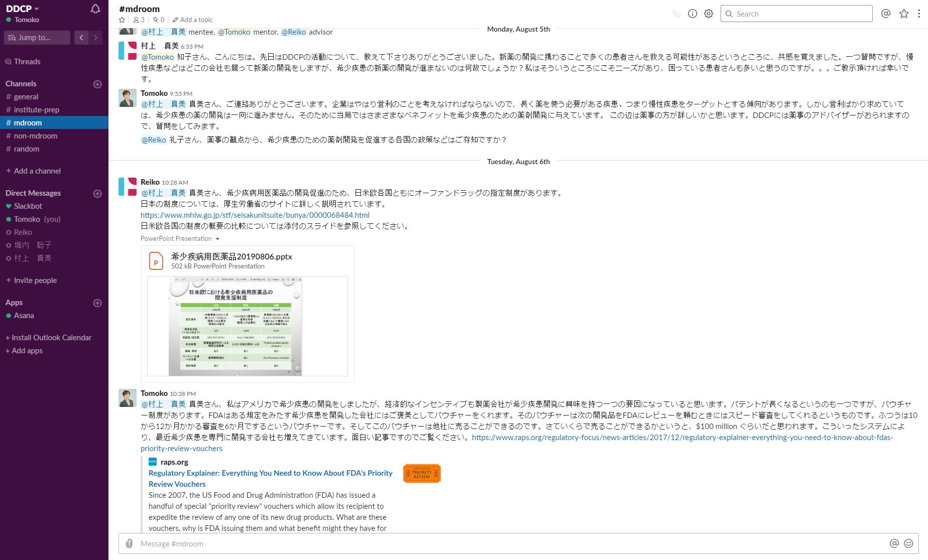Image resolution: width=928 pixels, height=560 pixels.
Task: Click raps.org site name in preview
Action: click(x=174, y=462)
